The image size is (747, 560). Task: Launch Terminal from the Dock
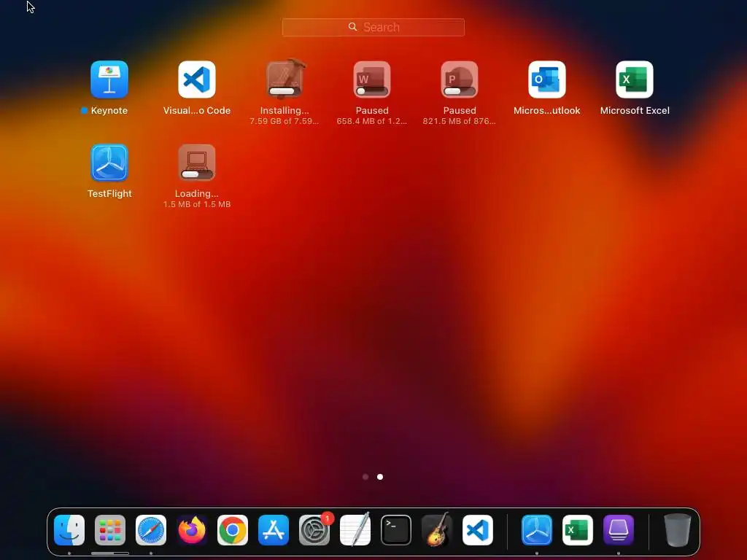click(x=396, y=530)
